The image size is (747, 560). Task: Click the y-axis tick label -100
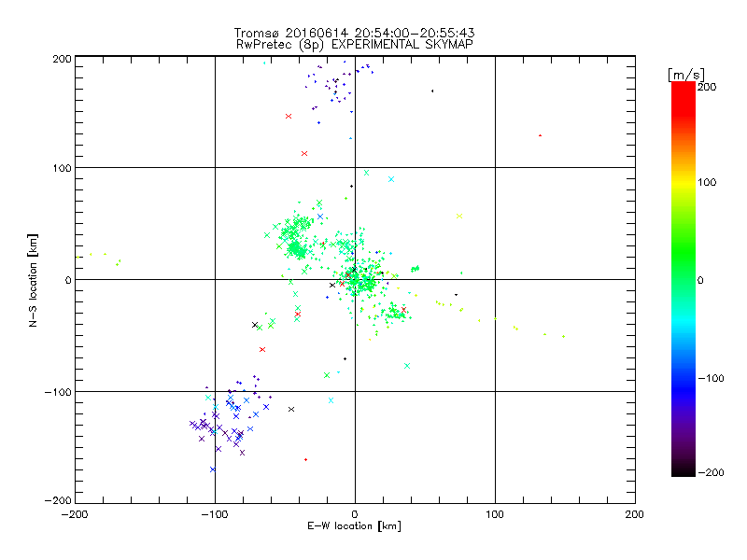click(58, 392)
